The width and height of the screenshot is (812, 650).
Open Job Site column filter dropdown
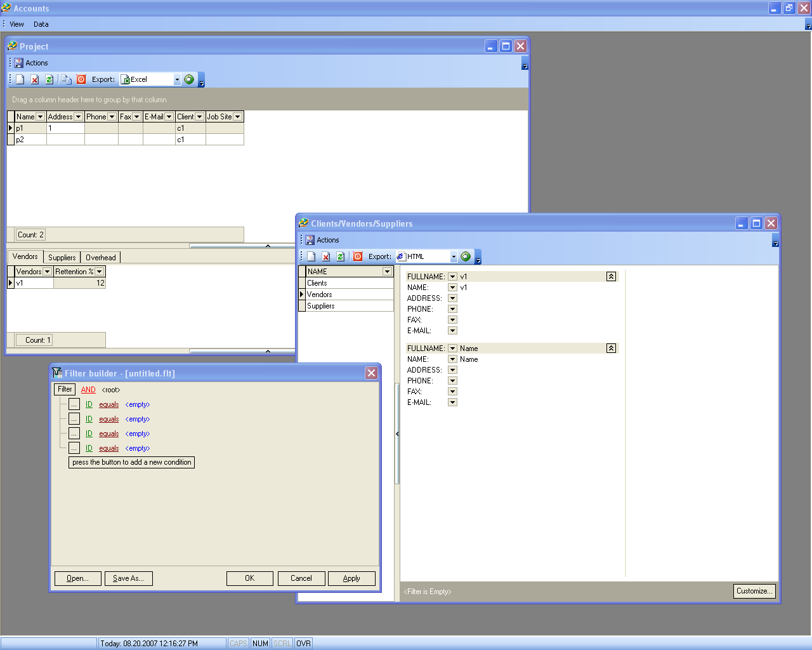(x=237, y=117)
